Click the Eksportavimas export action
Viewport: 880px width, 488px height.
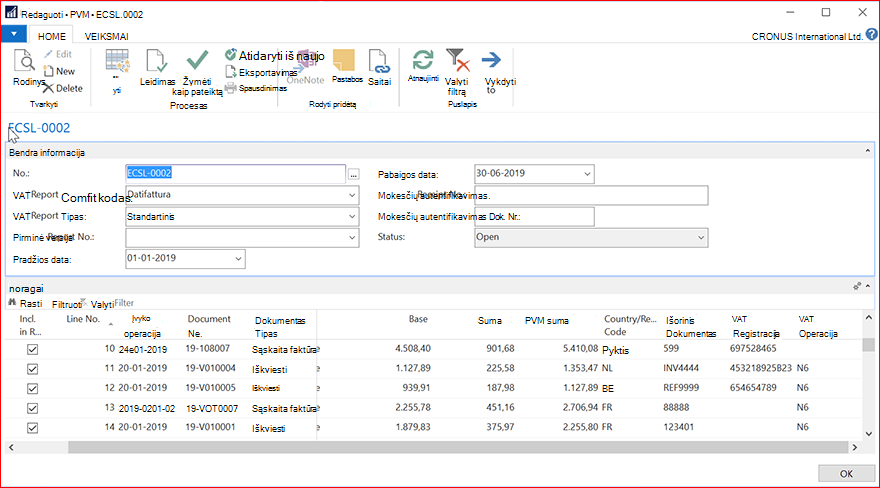pyautogui.click(x=261, y=72)
